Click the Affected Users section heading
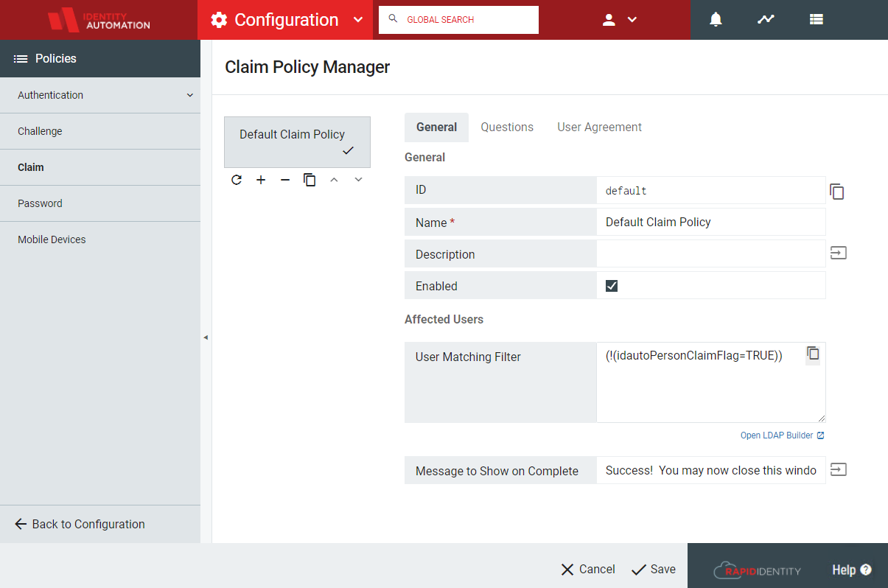This screenshot has width=888, height=588. [x=444, y=319]
